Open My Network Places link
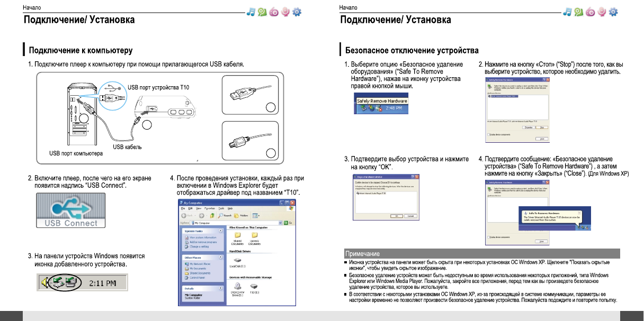This screenshot has height=321, width=644. click(x=200, y=264)
